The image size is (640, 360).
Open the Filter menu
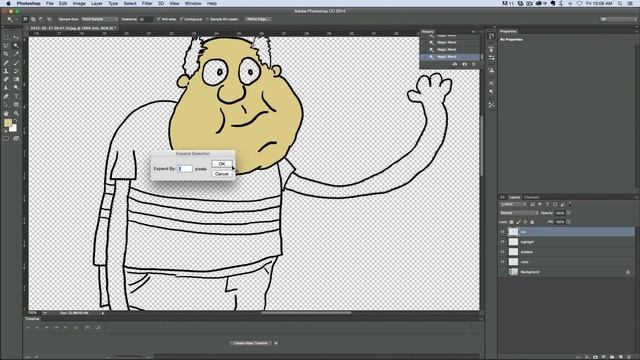coord(147,3)
